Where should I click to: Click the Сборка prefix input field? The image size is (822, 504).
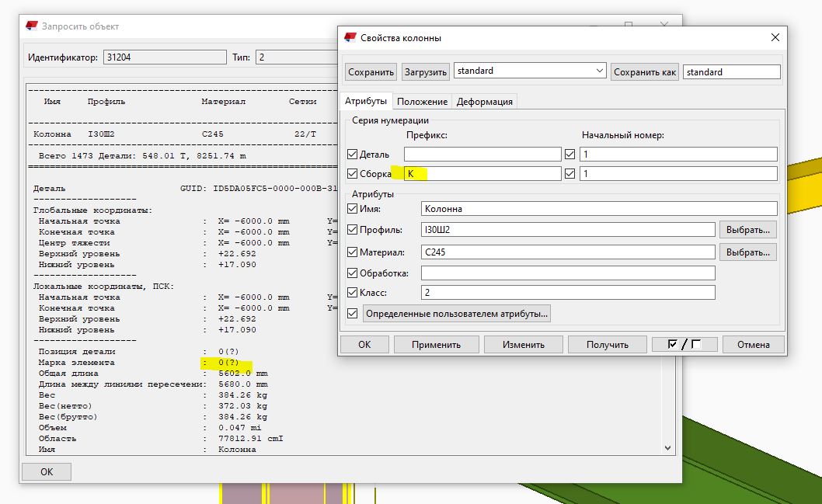tap(482, 174)
